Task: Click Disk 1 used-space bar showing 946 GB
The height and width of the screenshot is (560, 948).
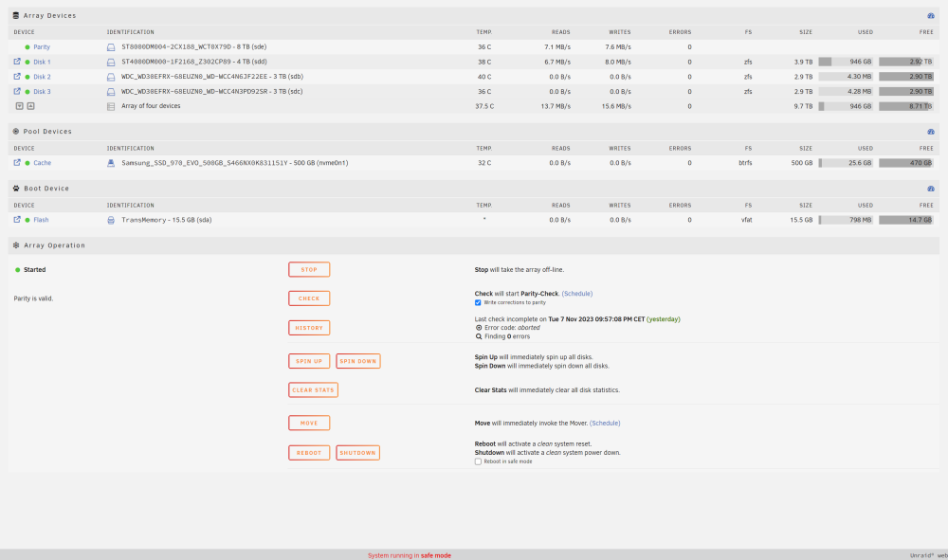Action: click(846, 62)
